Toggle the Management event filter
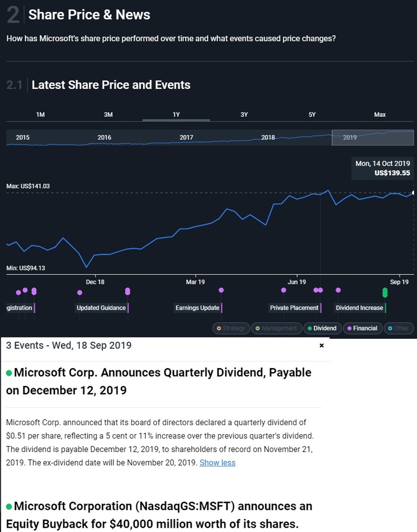Image resolution: width=417 pixels, height=532 pixels. 276,328
